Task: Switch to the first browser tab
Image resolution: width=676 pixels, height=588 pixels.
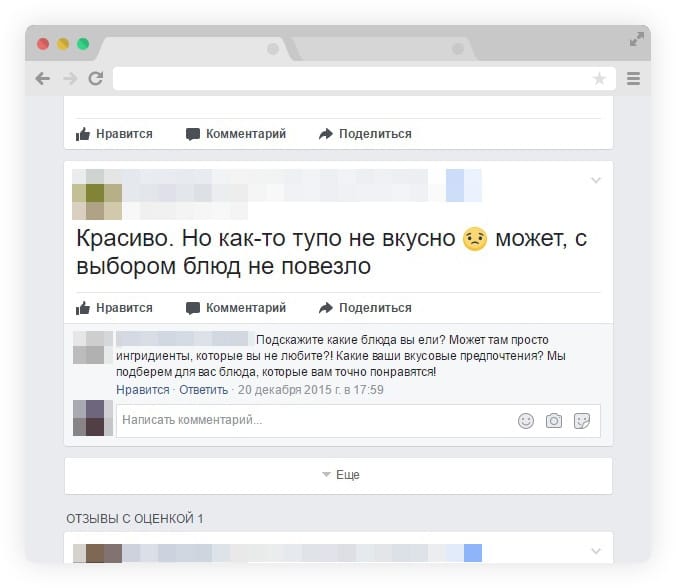Action: coord(190,48)
